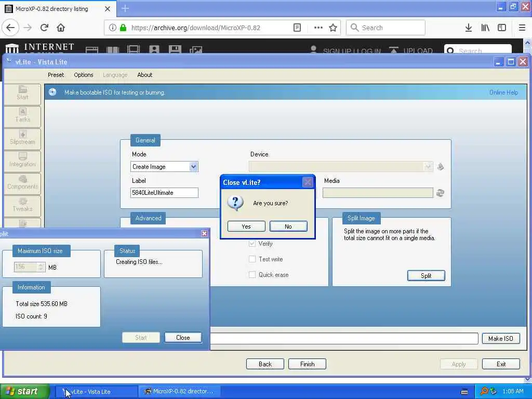Open the Online Help link
This screenshot has width=532, height=399.
[x=503, y=92]
